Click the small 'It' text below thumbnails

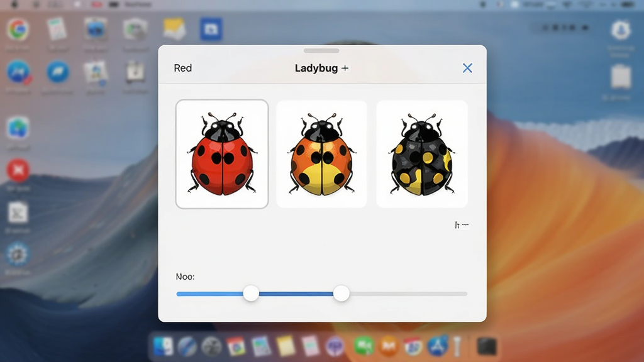(462, 225)
